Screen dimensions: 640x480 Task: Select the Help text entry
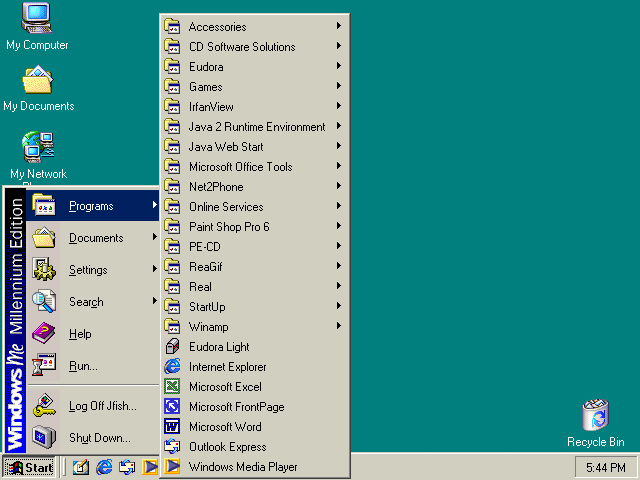[x=80, y=334]
